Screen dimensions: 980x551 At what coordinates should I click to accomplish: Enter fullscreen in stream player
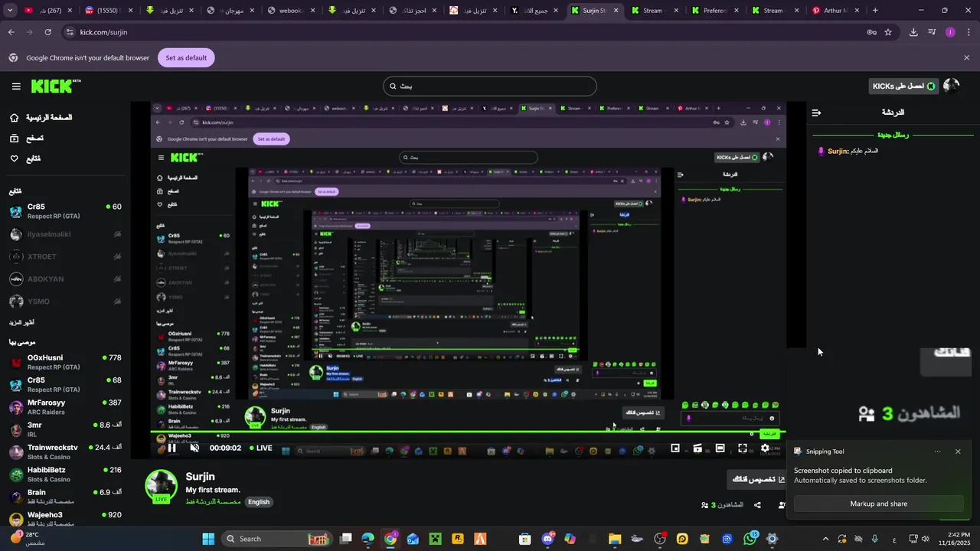743,448
